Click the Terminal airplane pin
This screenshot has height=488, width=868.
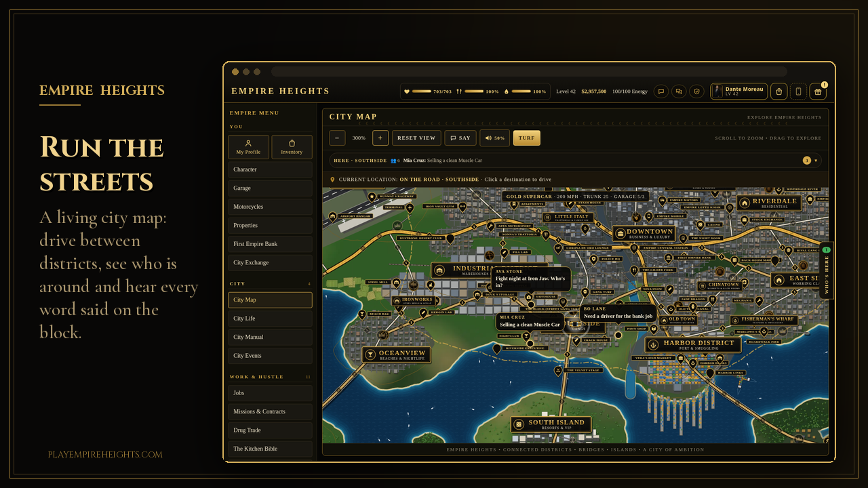click(x=410, y=207)
